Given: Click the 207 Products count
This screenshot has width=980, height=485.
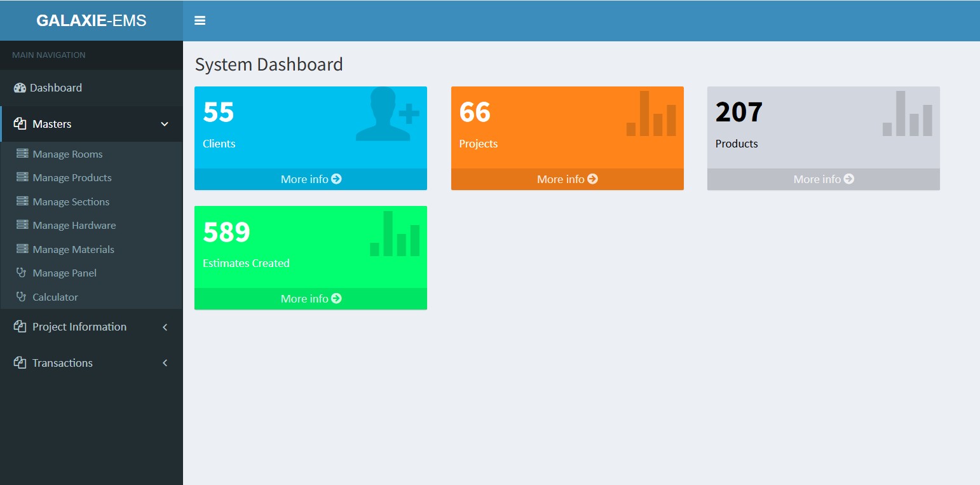Looking at the screenshot, I should click(738, 113).
